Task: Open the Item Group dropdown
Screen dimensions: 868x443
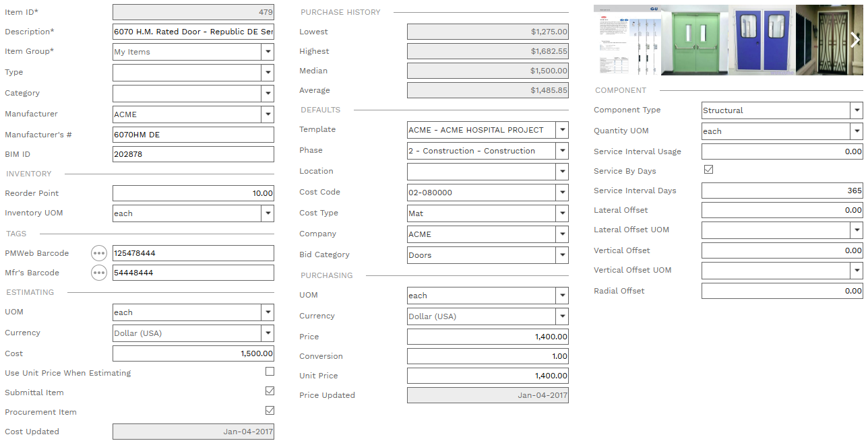Action: coord(268,52)
